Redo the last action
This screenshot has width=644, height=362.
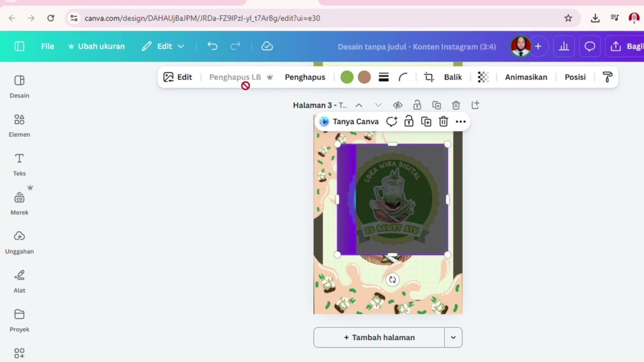[235, 46]
